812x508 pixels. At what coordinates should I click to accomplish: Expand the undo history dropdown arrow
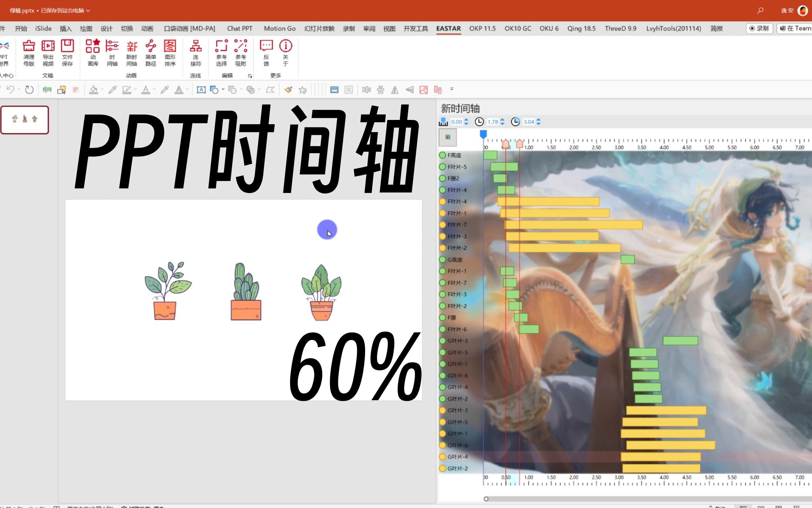[x=19, y=89]
